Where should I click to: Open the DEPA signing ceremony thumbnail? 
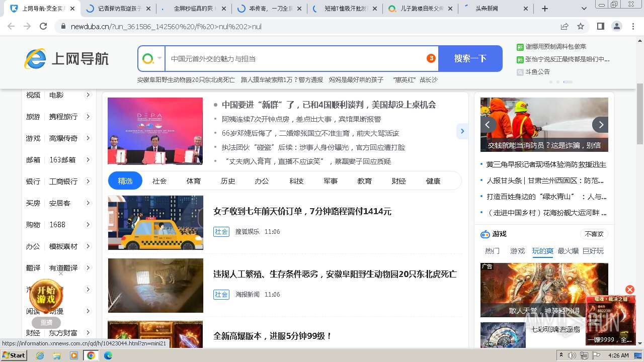(x=155, y=131)
